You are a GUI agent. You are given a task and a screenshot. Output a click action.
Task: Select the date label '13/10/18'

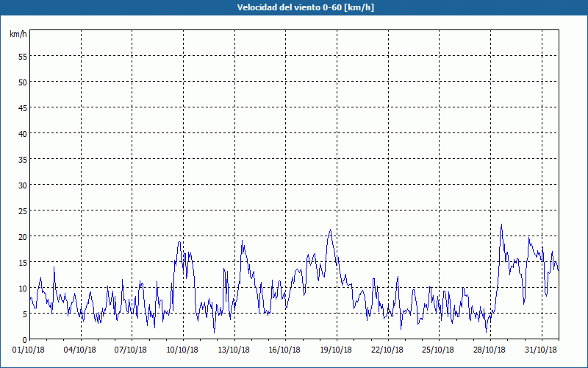pyautogui.click(x=234, y=350)
